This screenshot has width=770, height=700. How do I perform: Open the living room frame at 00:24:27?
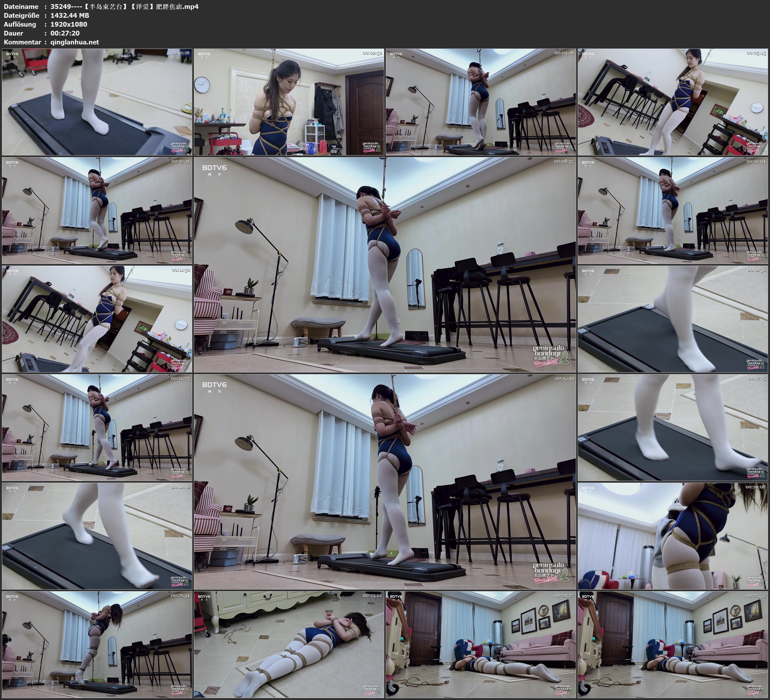[481, 644]
